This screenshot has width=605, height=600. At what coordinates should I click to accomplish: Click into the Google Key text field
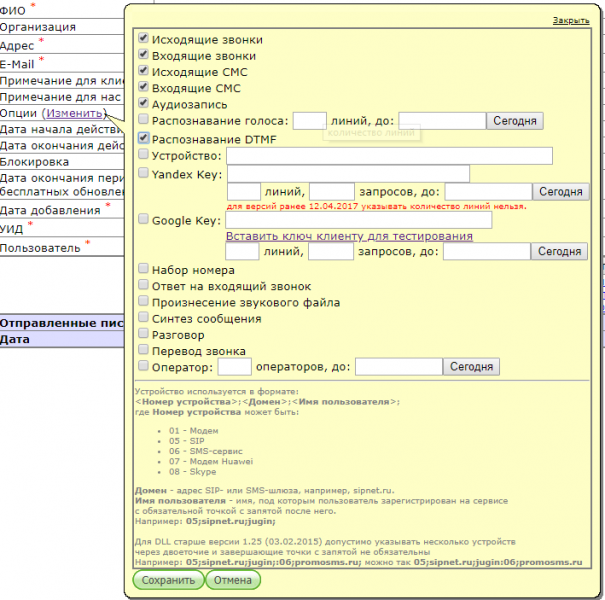(358, 220)
